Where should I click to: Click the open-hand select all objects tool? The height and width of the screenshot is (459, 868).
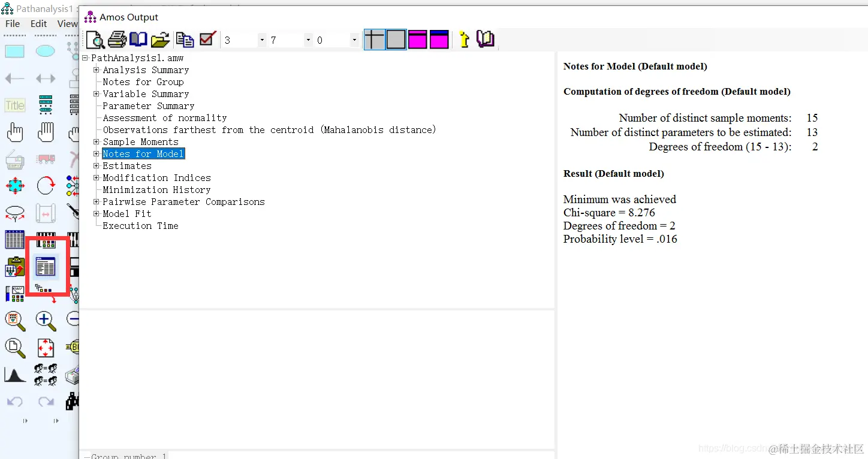coord(46,132)
